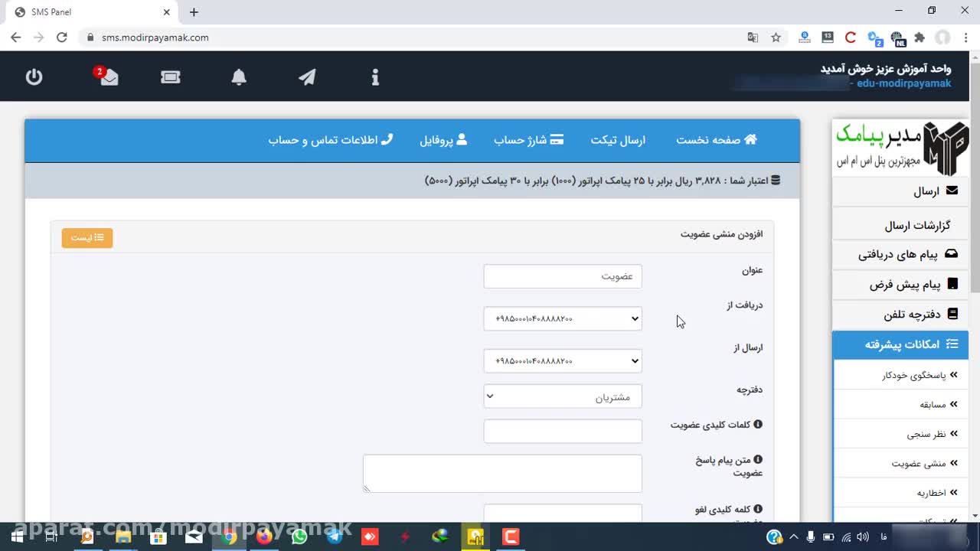Click the site padlock icon in address bar
The height and width of the screenshot is (551, 980).
[90, 37]
